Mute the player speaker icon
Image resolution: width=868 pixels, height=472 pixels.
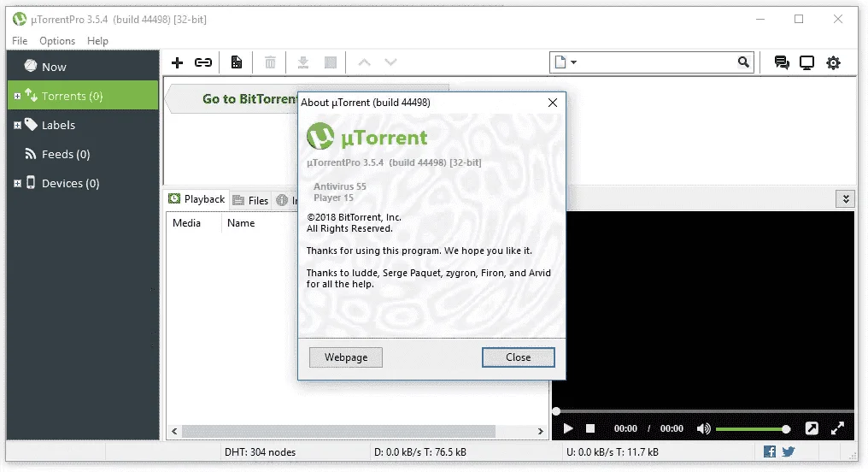[x=704, y=428]
